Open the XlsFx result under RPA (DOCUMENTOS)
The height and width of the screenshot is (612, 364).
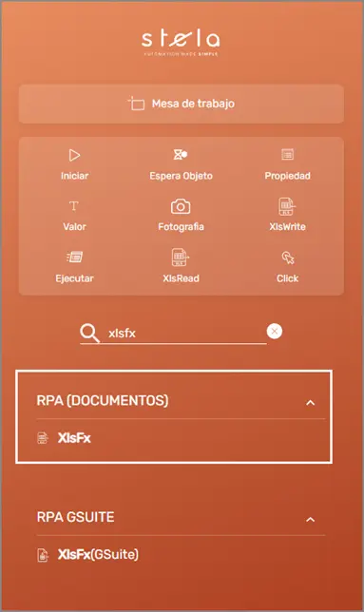coord(74,438)
